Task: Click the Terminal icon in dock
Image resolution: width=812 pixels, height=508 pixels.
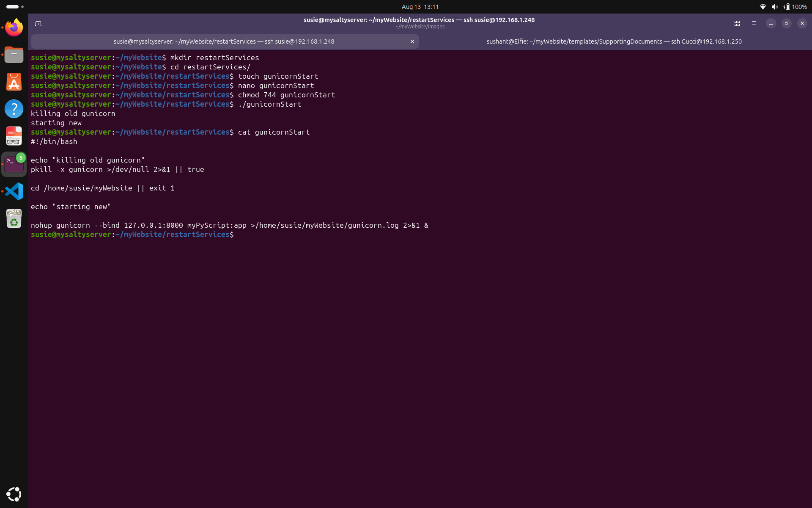Action: point(14,164)
